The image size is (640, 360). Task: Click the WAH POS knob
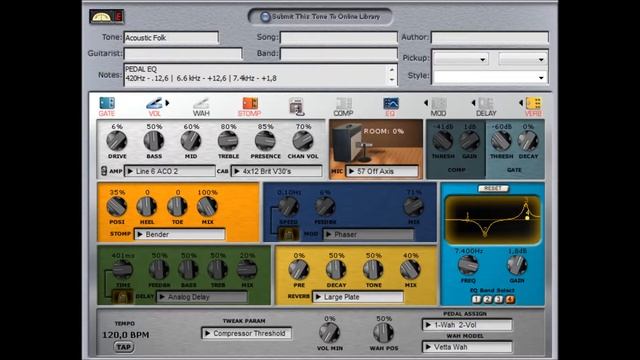click(x=383, y=333)
